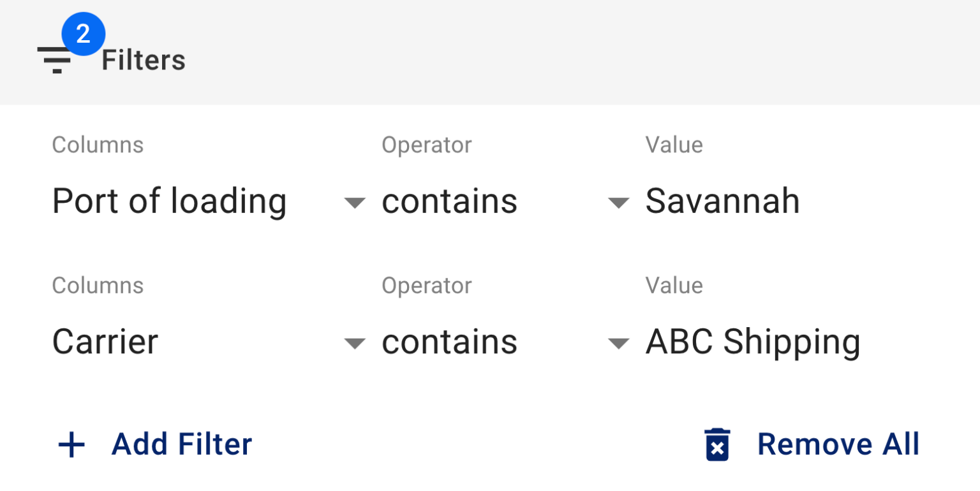Image resolution: width=980 pixels, height=491 pixels.
Task: Click the Savannah value field
Action: [722, 201]
